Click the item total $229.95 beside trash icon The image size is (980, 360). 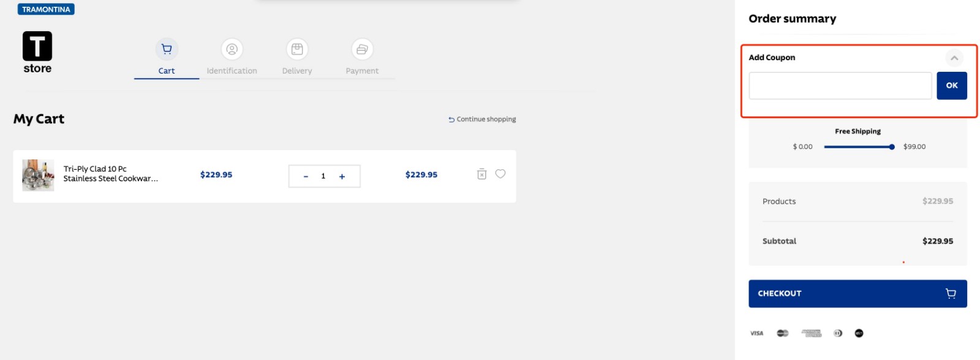pos(421,175)
